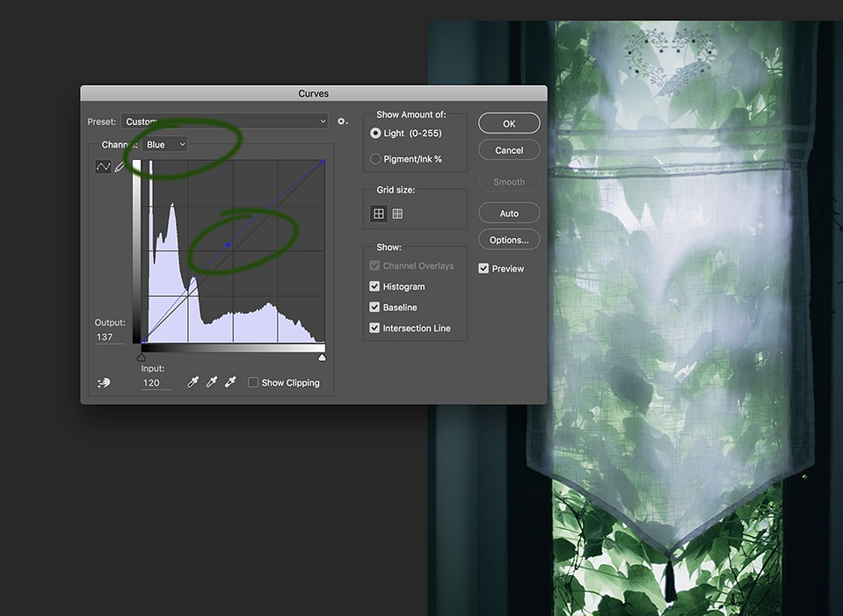Uncheck the Preview checkbox
843x616 pixels.
click(x=483, y=268)
